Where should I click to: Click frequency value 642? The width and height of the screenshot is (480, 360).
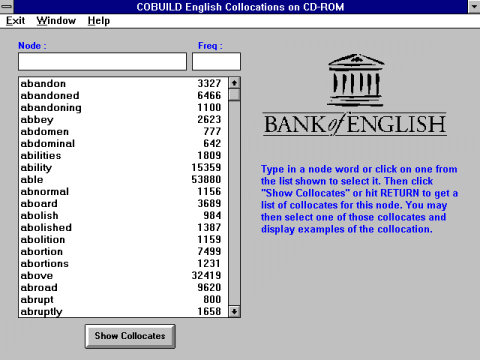pyautogui.click(x=212, y=143)
